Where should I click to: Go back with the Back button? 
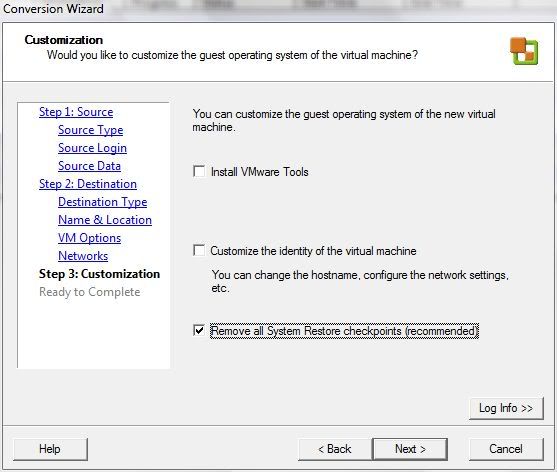click(x=335, y=449)
